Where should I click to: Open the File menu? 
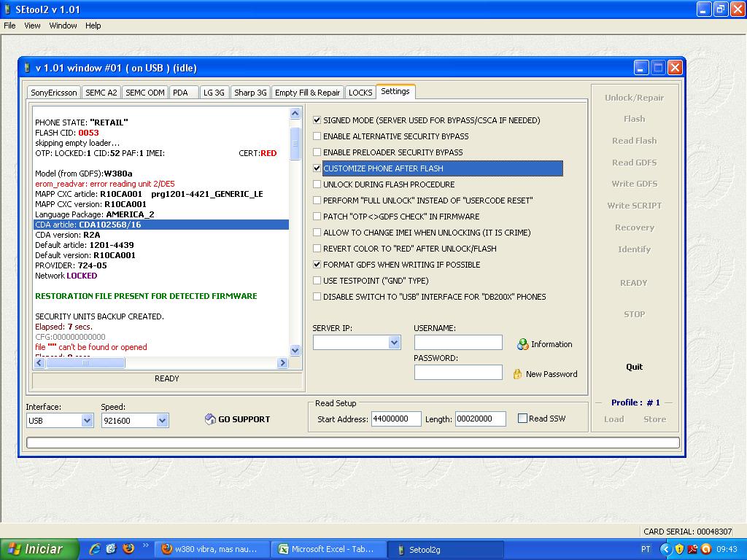click(9, 26)
